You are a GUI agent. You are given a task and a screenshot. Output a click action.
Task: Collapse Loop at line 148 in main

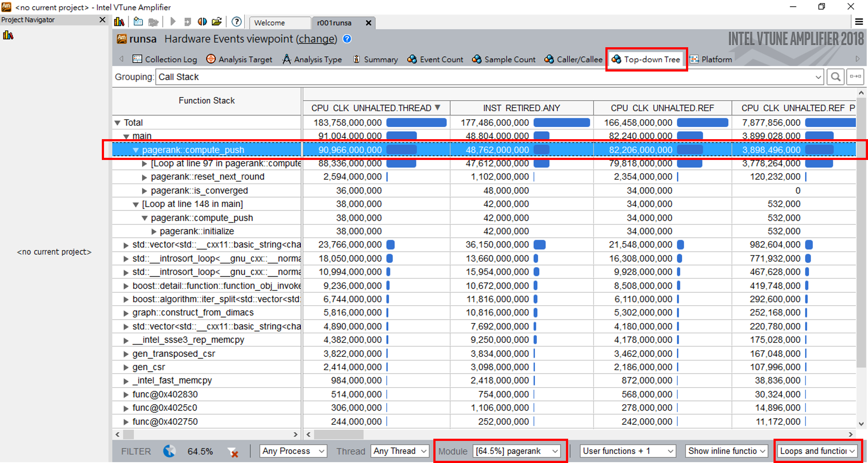click(135, 205)
